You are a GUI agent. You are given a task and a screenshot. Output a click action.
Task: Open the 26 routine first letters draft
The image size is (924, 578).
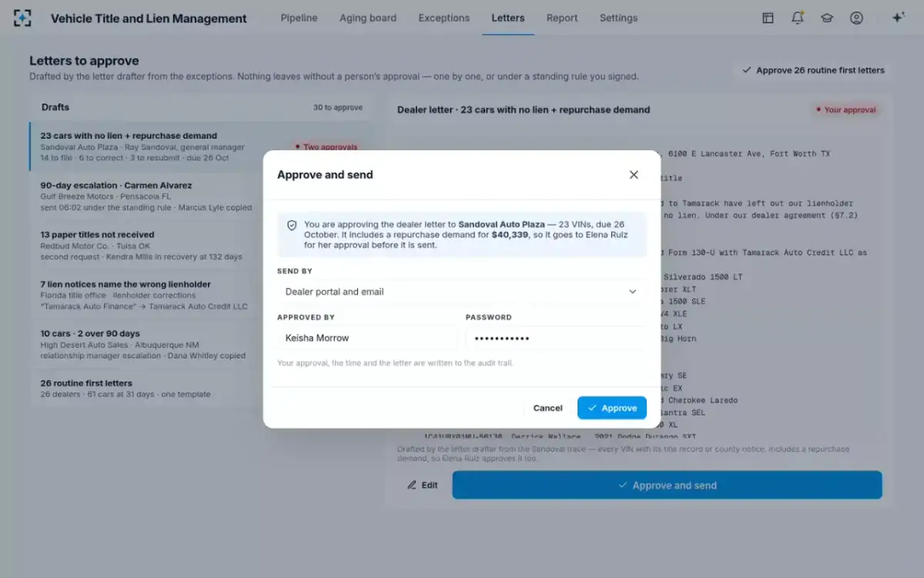tap(202, 388)
